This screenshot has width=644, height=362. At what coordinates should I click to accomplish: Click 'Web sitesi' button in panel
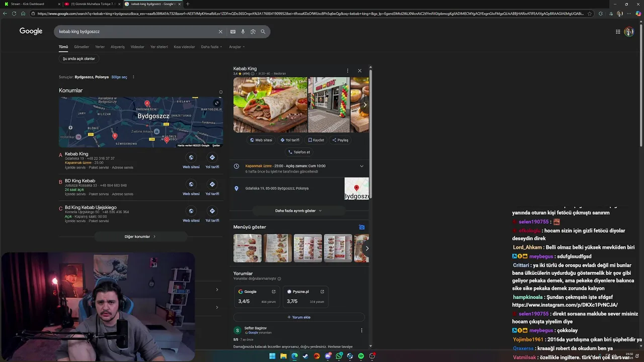click(x=261, y=140)
